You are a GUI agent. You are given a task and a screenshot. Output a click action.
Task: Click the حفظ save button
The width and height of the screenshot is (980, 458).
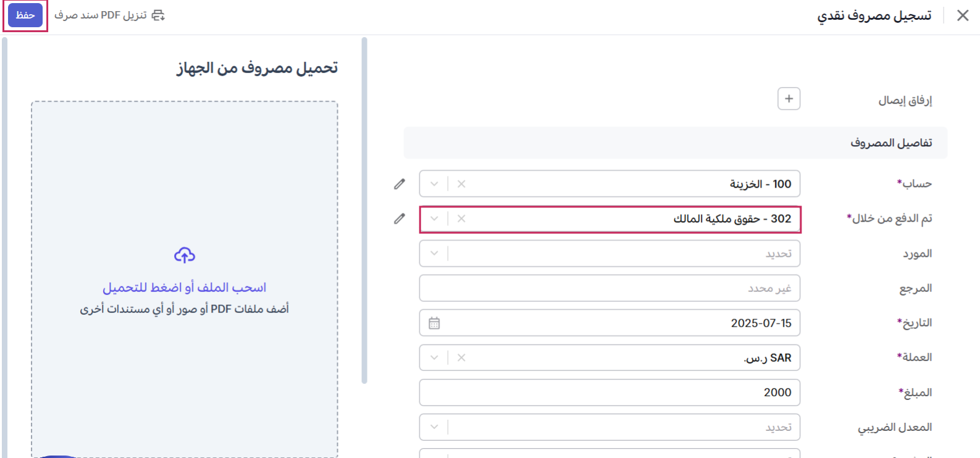(25, 15)
